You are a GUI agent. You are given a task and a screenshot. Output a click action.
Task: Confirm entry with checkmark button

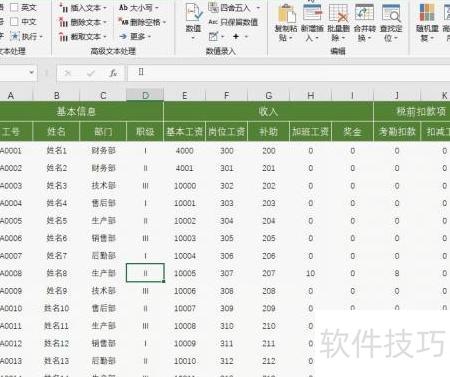91,73
